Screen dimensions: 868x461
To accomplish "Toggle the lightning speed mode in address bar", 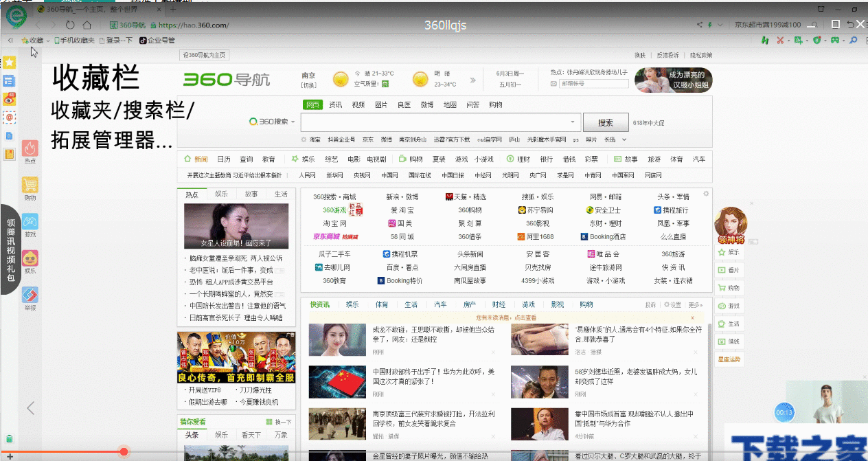I will click(710, 24).
